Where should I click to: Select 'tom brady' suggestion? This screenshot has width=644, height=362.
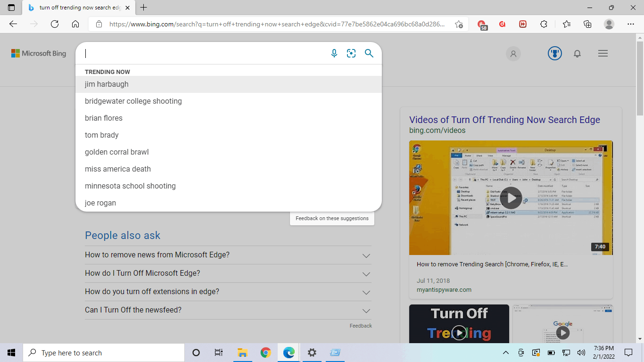click(x=229, y=135)
